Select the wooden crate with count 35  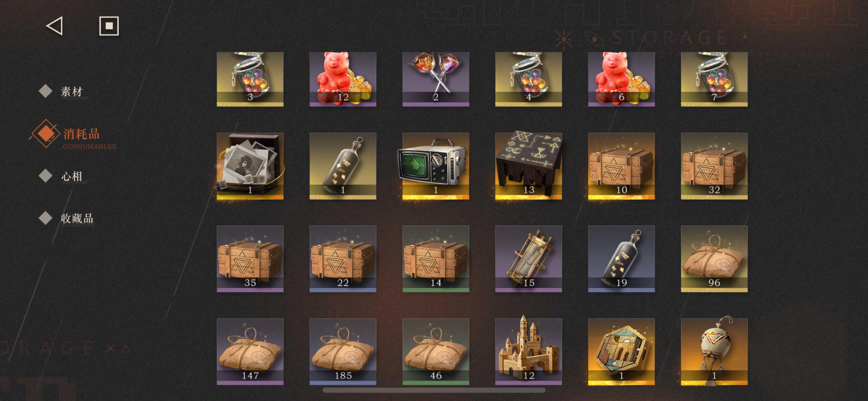tap(250, 259)
